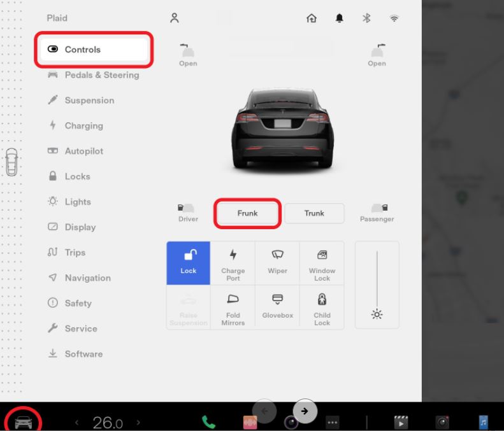Toggle the Child Lock control
Image resolution: width=504 pixels, height=431 pixels.
point(322,307)
